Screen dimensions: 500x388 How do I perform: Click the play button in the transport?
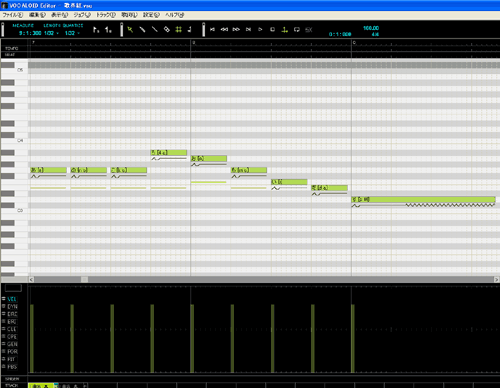(x=260, y=30)
